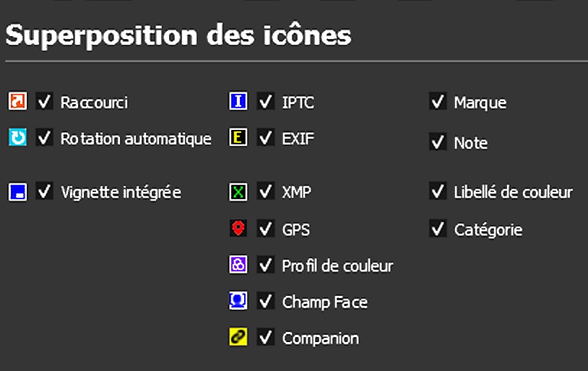Click the red GPS pin icon
The height and width of the screenshot is (371, 588).
[x=238, y=229]
